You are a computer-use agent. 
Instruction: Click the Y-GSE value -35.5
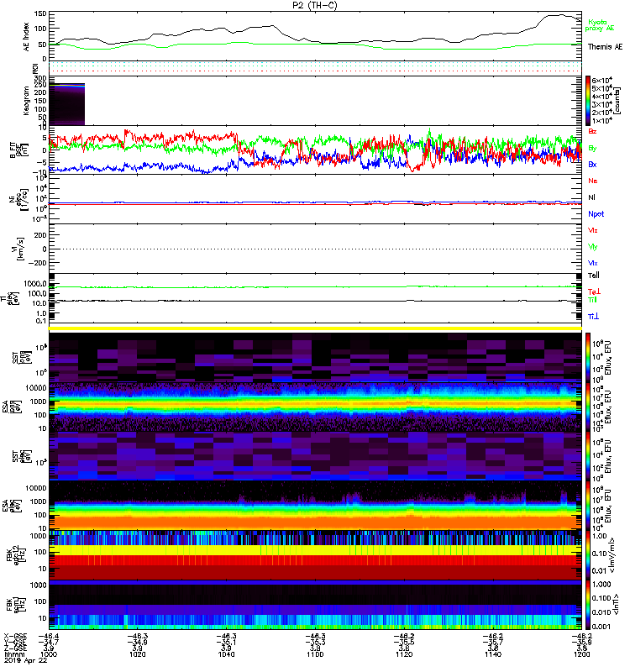pyautogui.click(x=404, y=642)
